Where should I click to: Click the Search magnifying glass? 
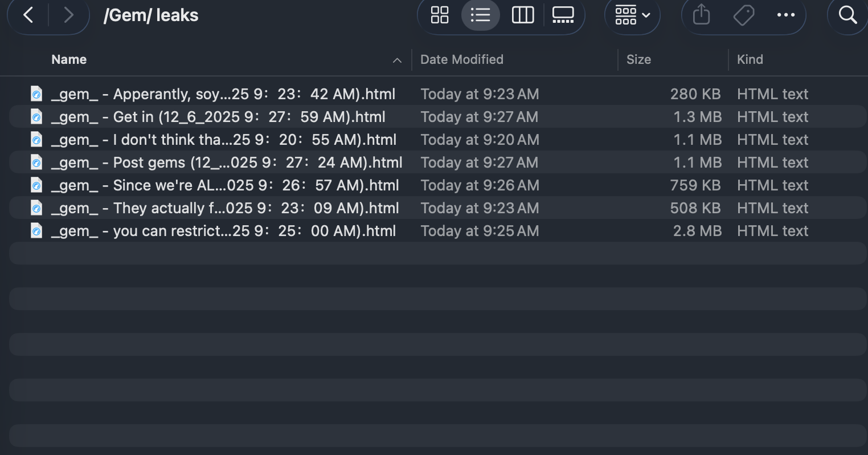click(847, 15)
